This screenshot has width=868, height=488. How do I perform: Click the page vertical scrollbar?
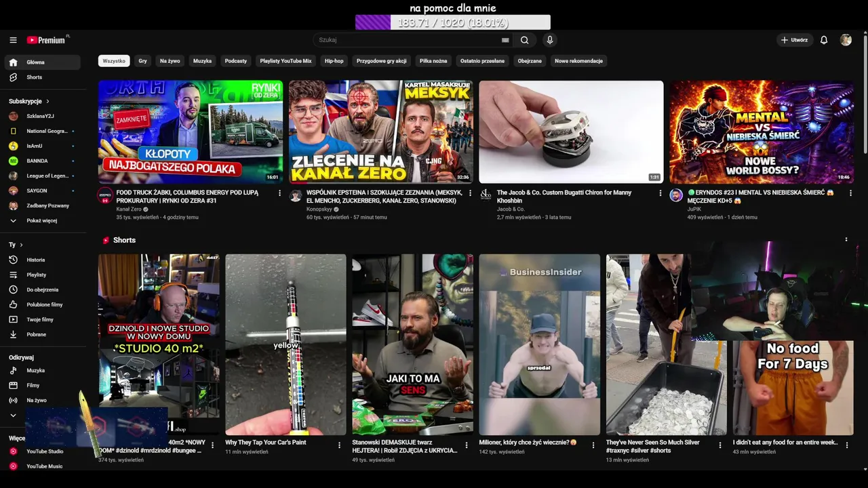tap(865, 95)
